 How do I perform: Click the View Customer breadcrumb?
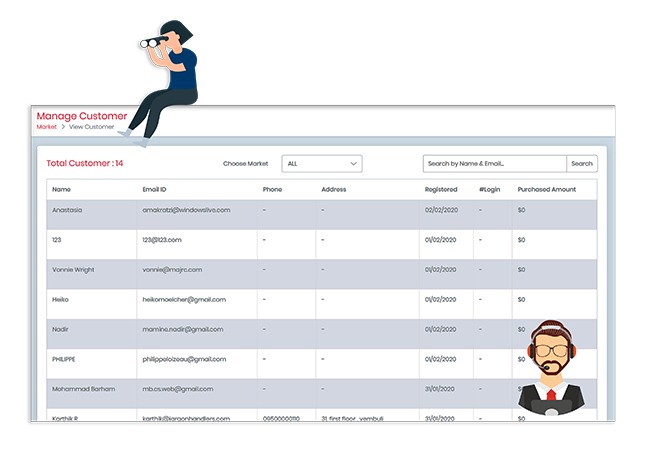(x=91, y=127)
